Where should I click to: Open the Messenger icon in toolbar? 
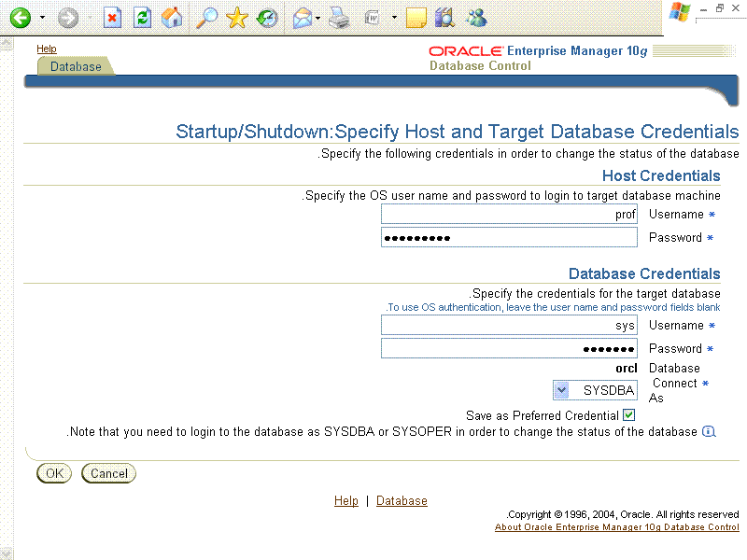coord(475,18)
